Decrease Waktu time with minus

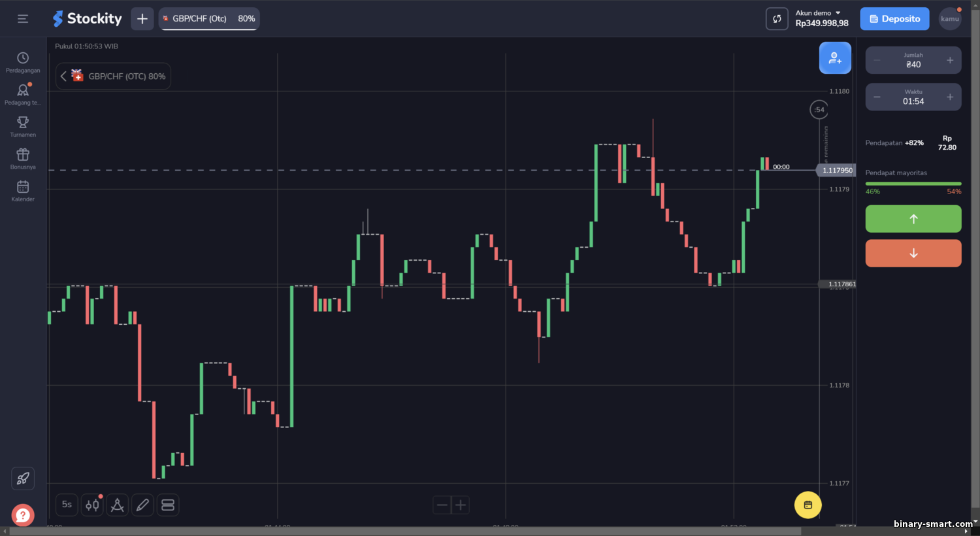pos(877,97)
